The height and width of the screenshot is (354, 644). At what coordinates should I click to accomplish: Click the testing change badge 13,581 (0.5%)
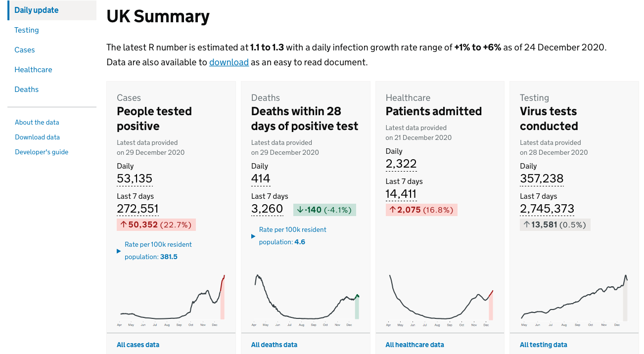555,224
